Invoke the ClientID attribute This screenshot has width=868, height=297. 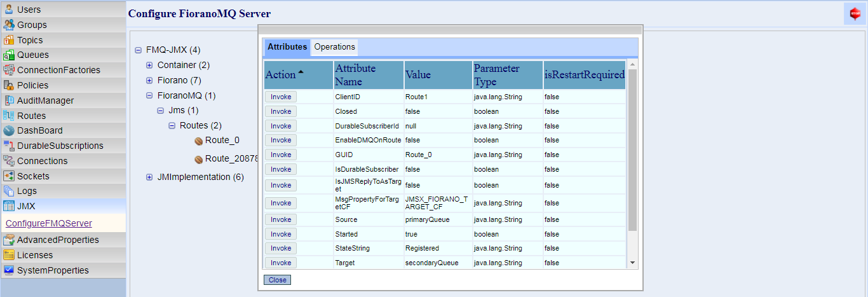click(x=281, y=97)
